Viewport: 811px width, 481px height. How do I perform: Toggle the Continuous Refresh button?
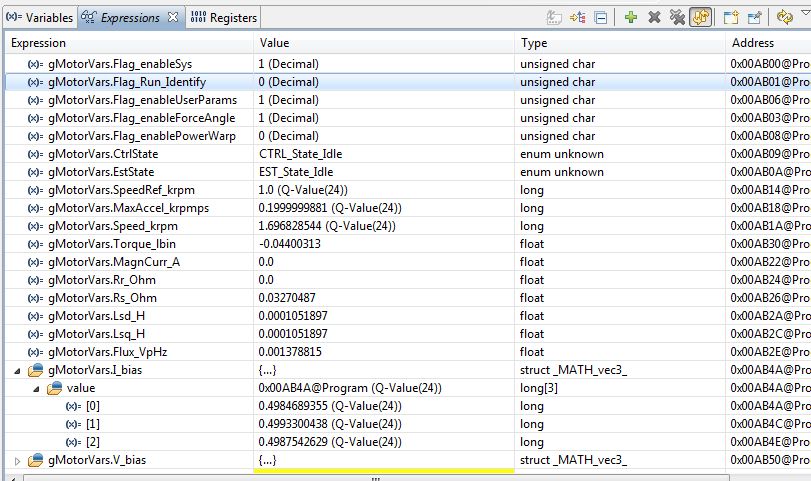click(x=701, y=17)
